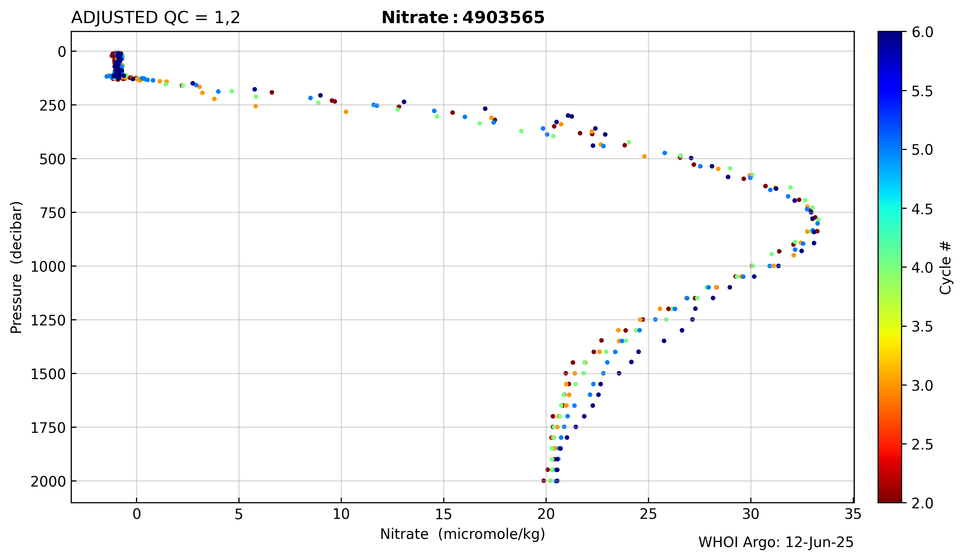Click the 'Nitrate (micromole/kg)' x-axis label
964x560 pixels.
[463, 534]
